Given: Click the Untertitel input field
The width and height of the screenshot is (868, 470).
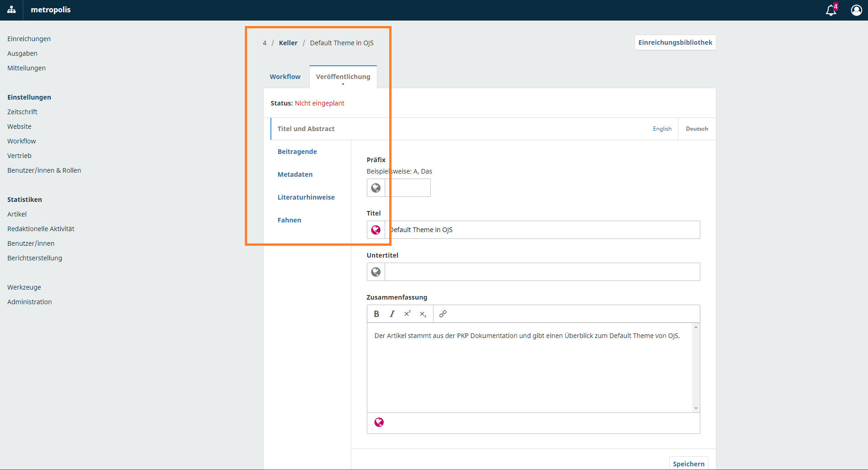Looking at the screenshot, I should [542, 272].
